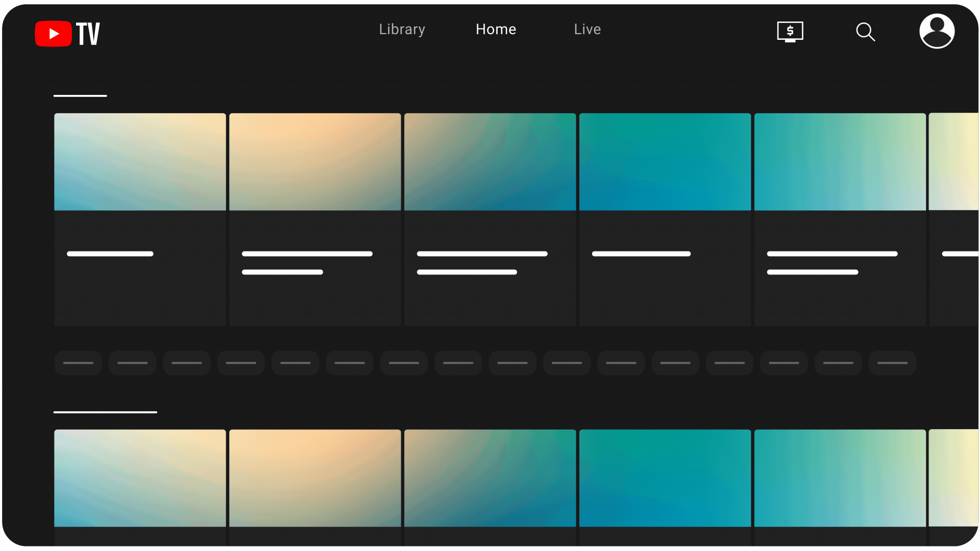Image resolution: width=980 pixels, height=551 pixels.
Task: Click the last filter chip in chip row
Action: [892, 363]
